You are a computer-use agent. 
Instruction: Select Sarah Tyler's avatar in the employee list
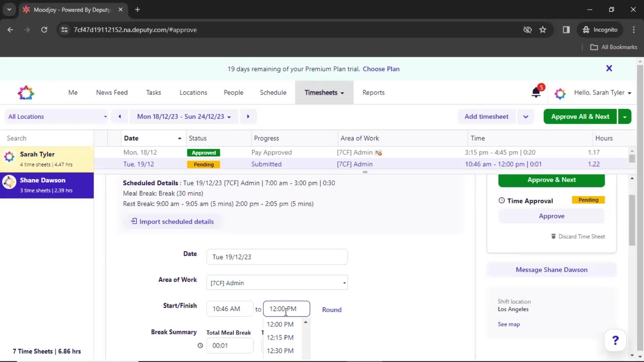pyautogui.click(x=9, y=156)
